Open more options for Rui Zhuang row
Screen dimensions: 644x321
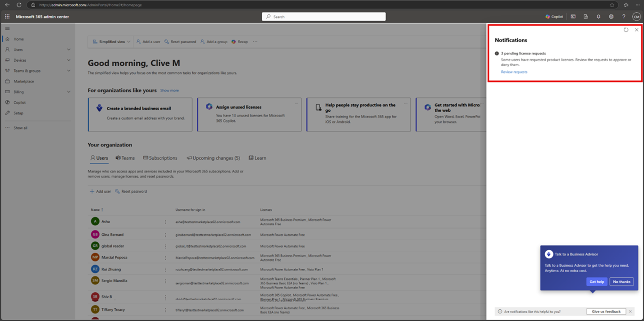tap(165, 269)
